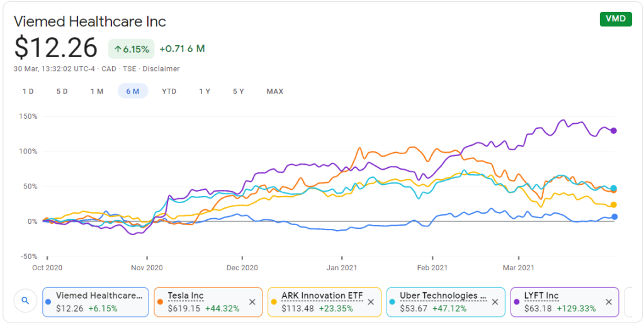
Task: Open the Uber Technologies link
Action: click(x=444, y=296)
